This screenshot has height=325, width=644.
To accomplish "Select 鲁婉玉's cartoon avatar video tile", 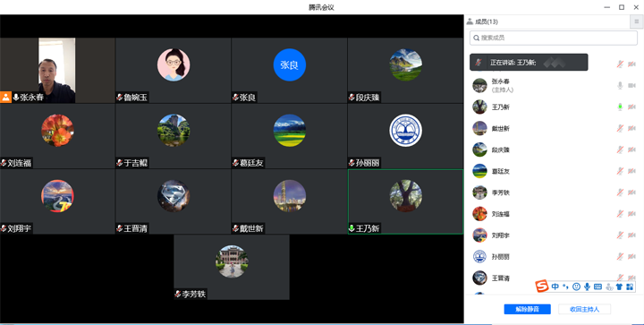I will click(x=174, y=70).
